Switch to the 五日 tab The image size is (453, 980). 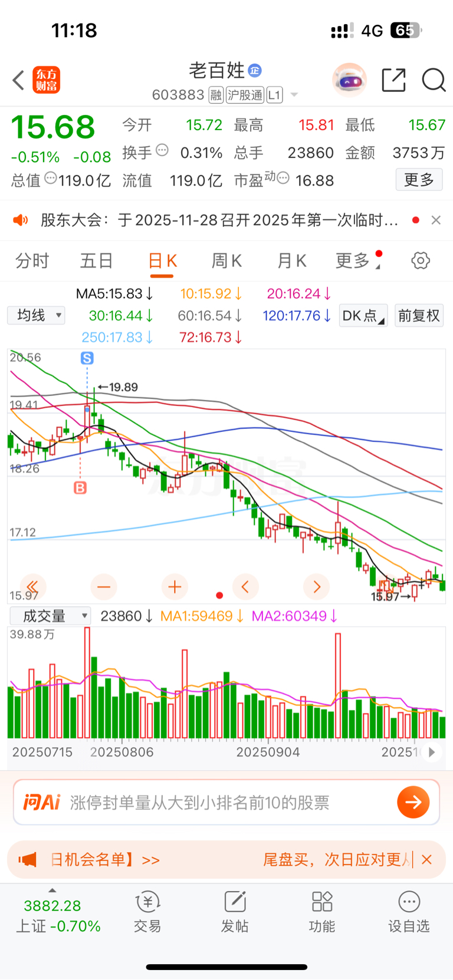[x=96, y=260]
